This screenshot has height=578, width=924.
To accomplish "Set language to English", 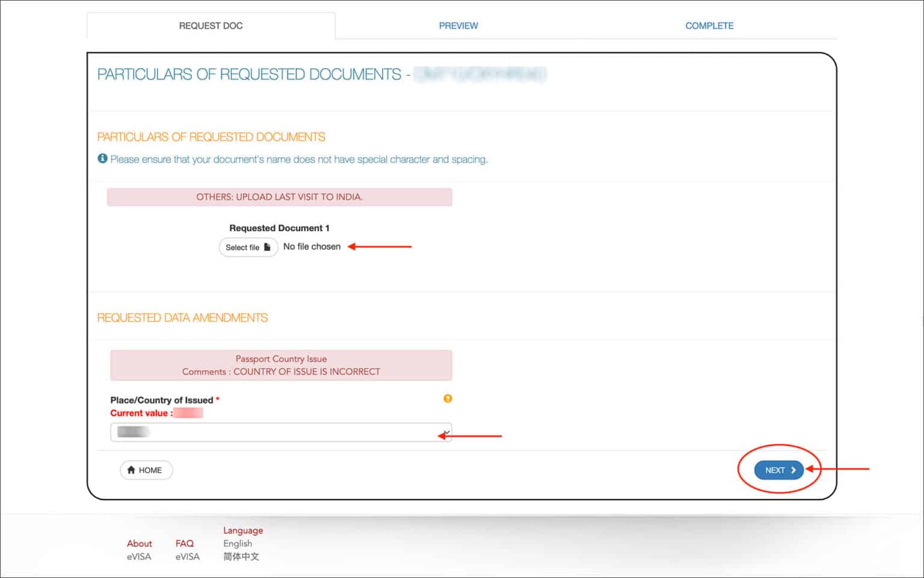I will [x=237, y=543].
